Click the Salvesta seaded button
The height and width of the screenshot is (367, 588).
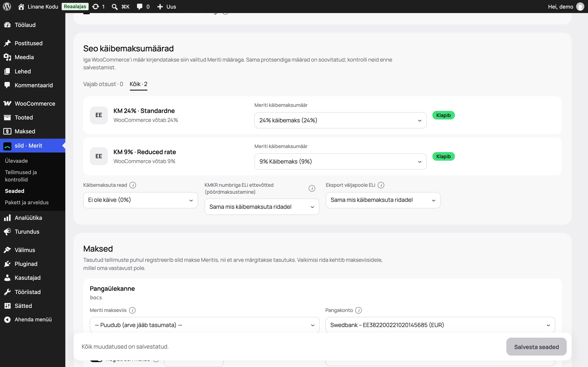point(537,347)
